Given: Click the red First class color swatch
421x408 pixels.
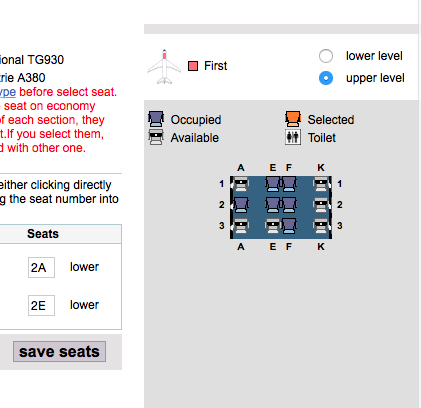Looking at the screenshot, I should point(193,66).
